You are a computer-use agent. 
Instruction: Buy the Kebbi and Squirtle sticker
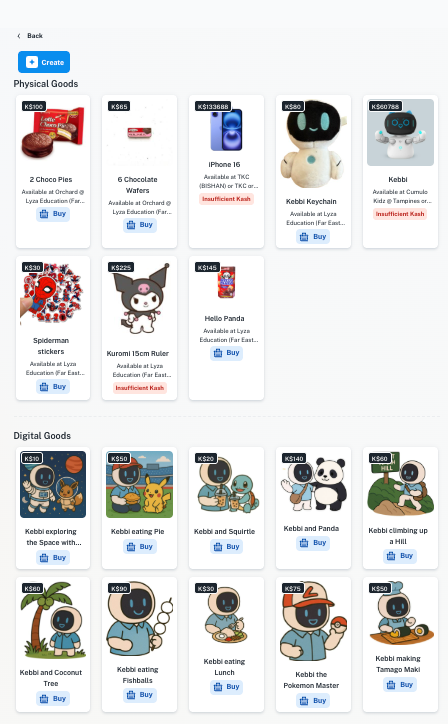(x=226, y=547)
